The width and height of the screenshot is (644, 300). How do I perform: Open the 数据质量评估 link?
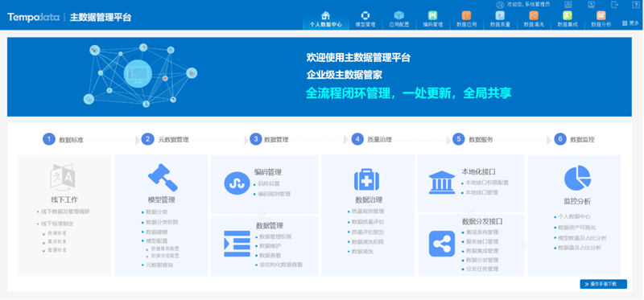(368, 222)
